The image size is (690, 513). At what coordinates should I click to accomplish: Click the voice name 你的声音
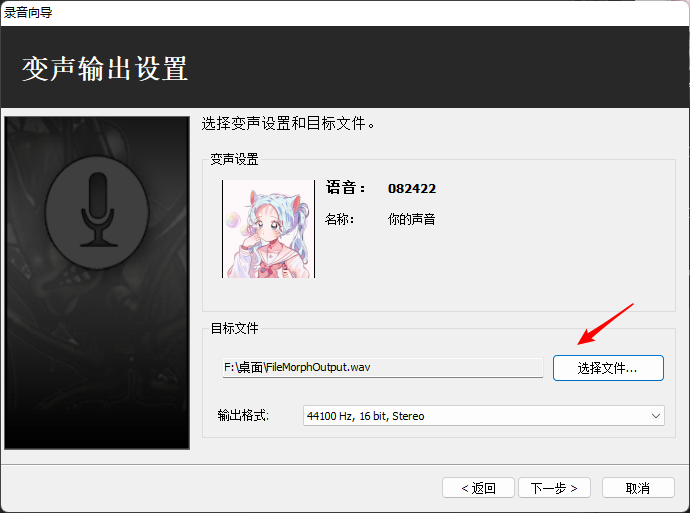[x=411, y=219]
